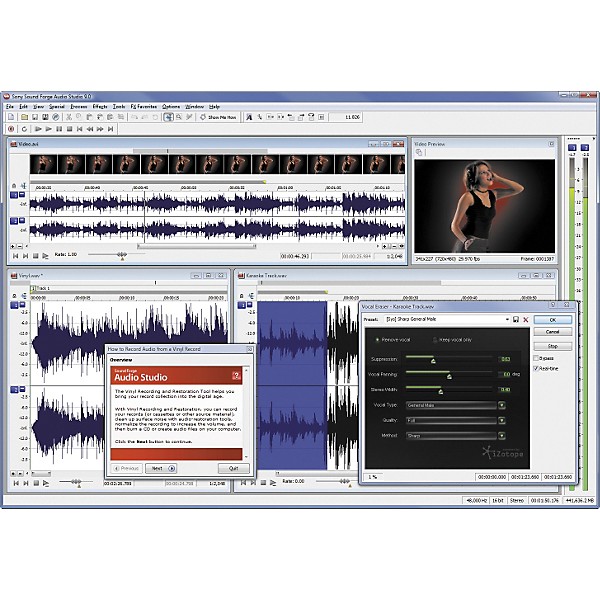Select the Pencil tool

pyautogui.click(x=189, y=117)
